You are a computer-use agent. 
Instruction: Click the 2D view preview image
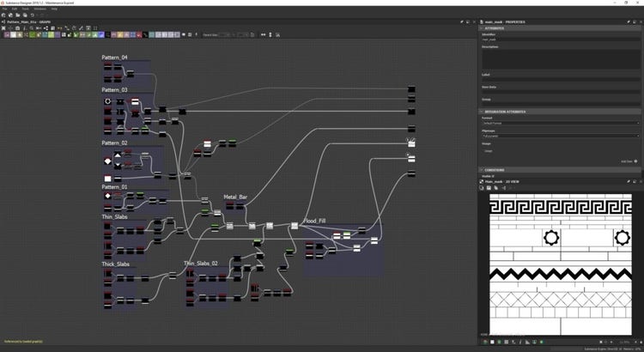pos(560,262)
